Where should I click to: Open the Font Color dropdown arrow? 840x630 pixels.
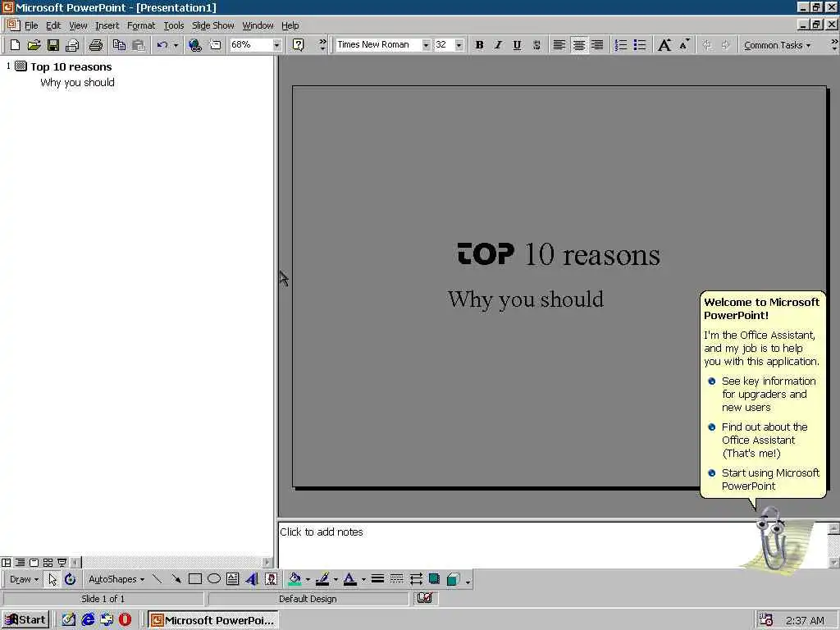pos(363,579)
